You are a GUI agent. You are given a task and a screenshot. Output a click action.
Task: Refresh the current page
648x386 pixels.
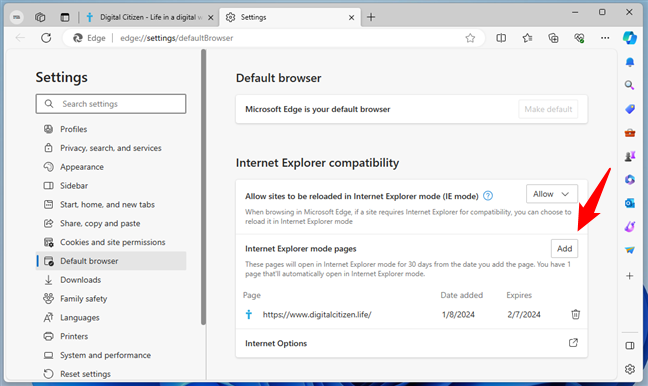(x=46, y=38)
